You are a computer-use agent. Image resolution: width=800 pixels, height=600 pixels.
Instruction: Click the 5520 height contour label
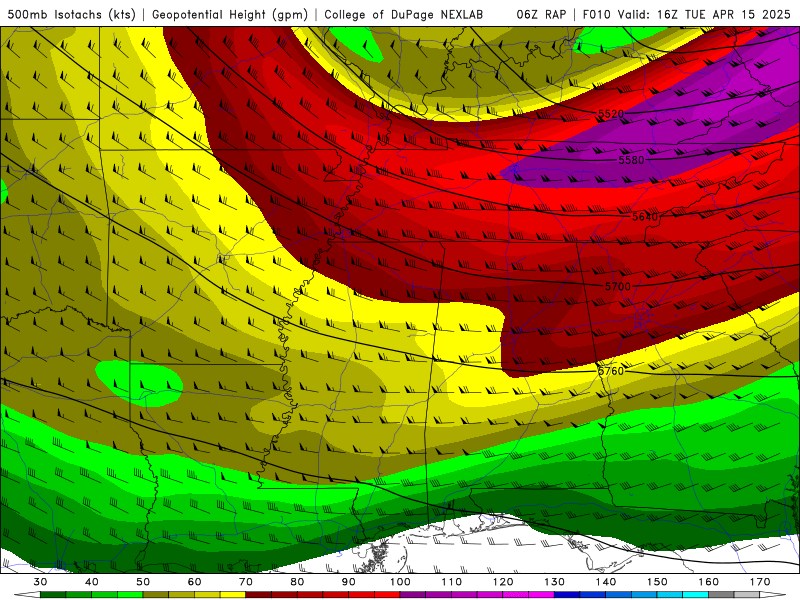point(611,114)
